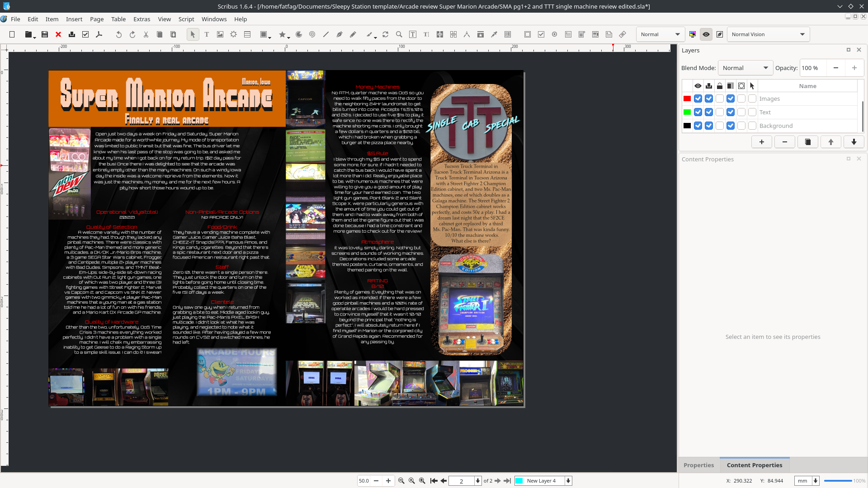The height and width of the screenshot is (488, 868).
Task: Select the Eye Dropper tool
Action: pyautogui.click(x=494, y=34)
